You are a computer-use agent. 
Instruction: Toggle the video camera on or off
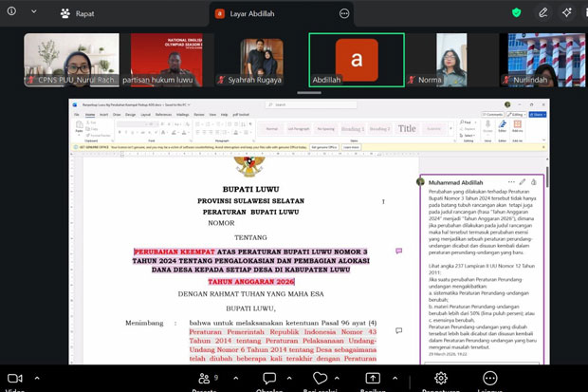(13, 378)
